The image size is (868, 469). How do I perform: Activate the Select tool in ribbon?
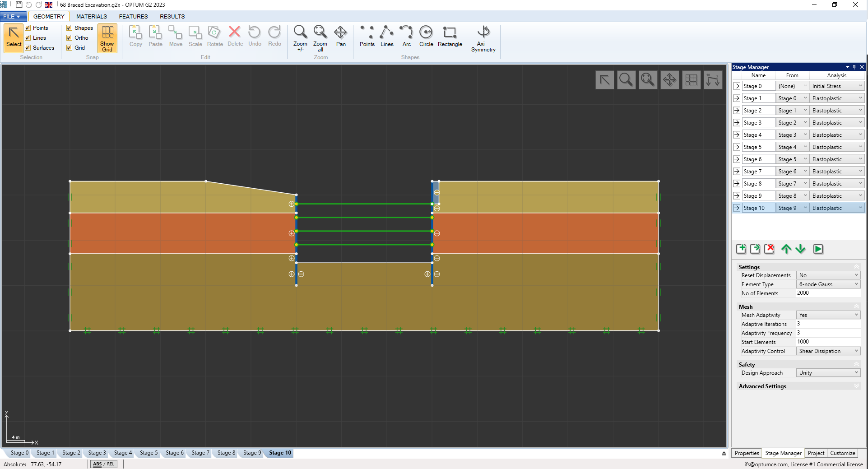coord(14,38)
